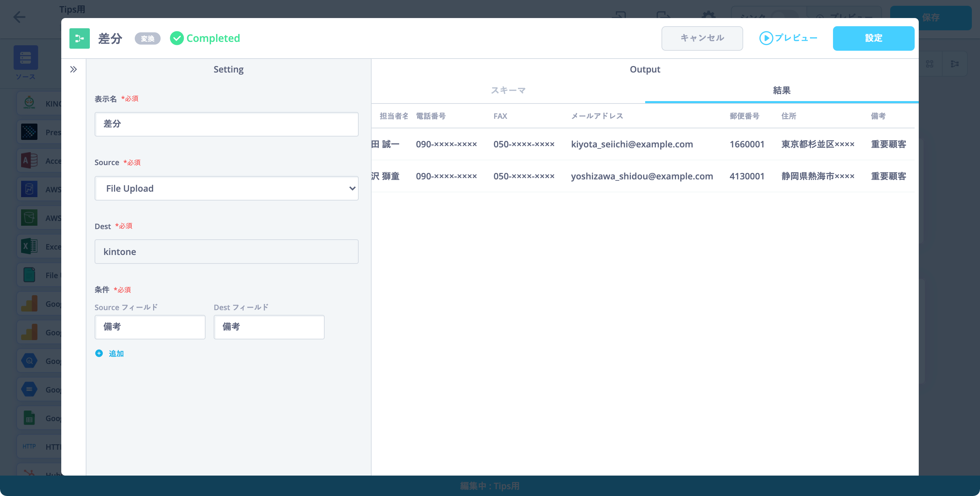
Task: Select the AWS Redshift icon
Action: coord(29,189)
